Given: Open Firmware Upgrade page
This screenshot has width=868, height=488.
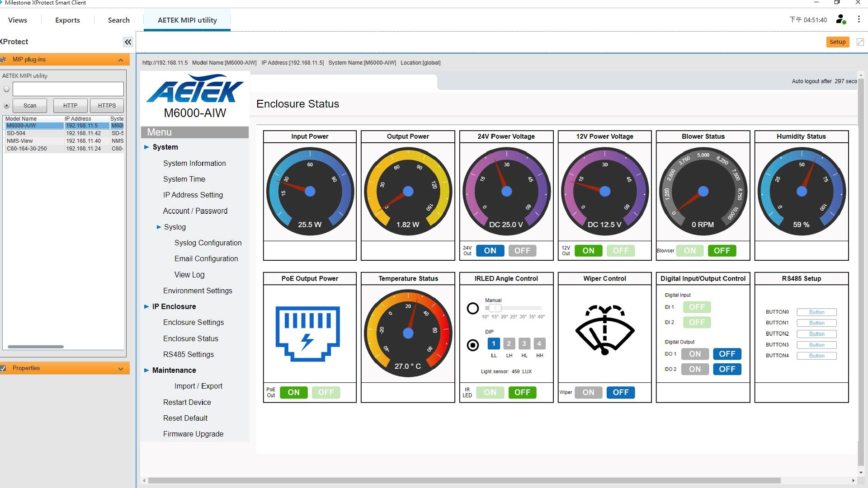Looking at the screenshot, I should 193,434.
